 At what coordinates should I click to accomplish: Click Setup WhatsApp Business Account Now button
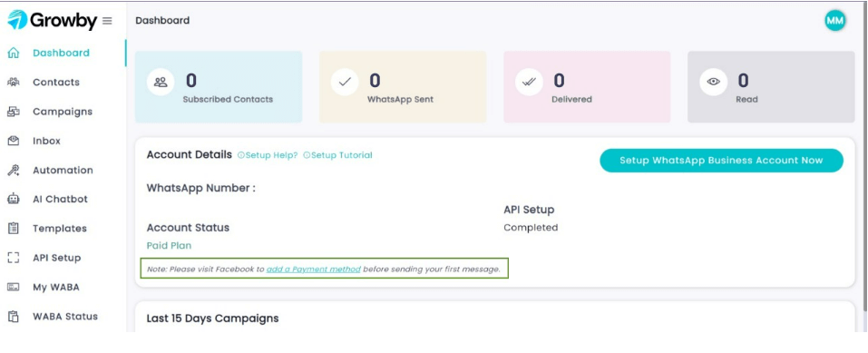pos(721,160)
